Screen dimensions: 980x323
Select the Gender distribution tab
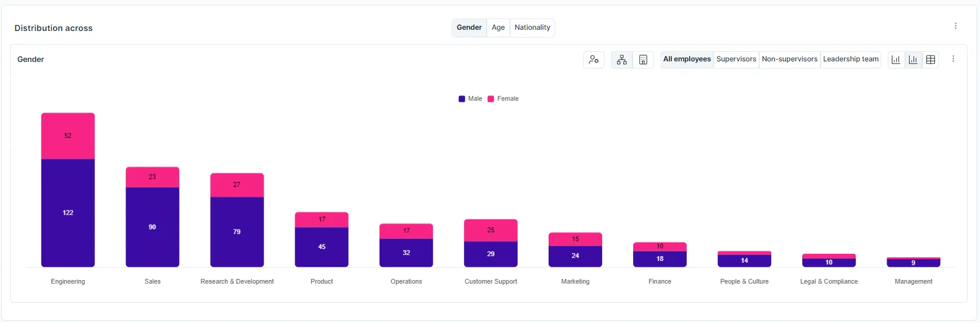[x=469, y=27]
